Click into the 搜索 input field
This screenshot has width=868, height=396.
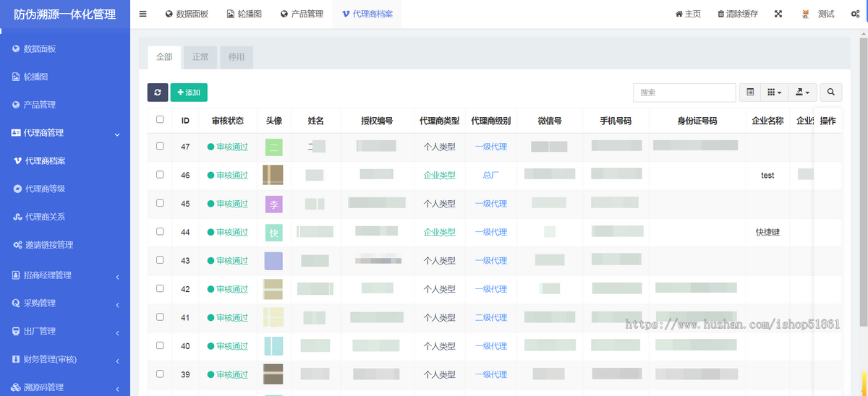(685, 92)
